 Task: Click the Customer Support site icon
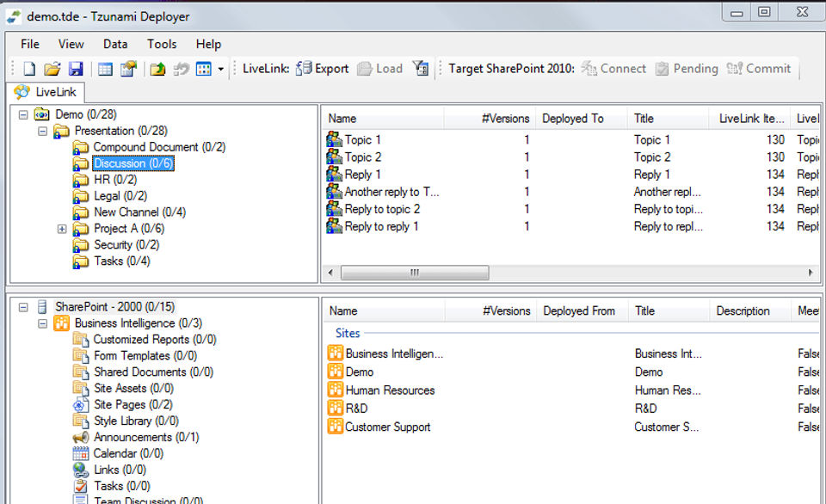pyautogui.click(x=335, y=426)
